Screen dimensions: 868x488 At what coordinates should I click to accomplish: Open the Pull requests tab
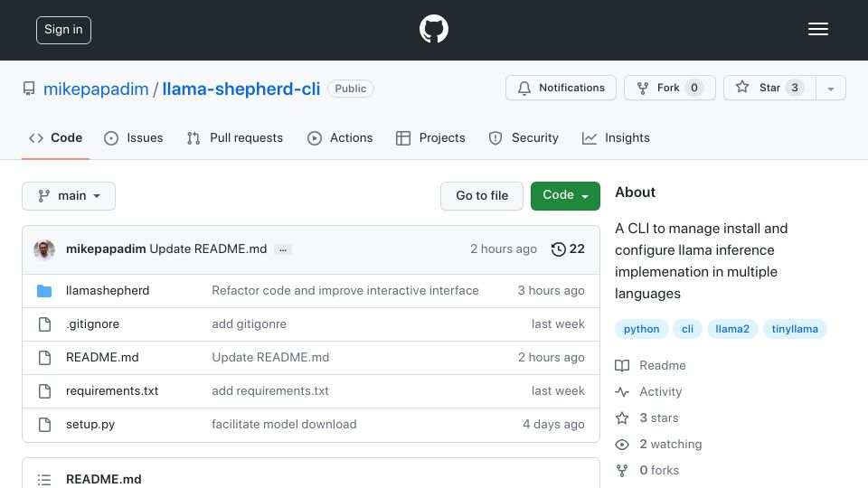pos(235,137)
